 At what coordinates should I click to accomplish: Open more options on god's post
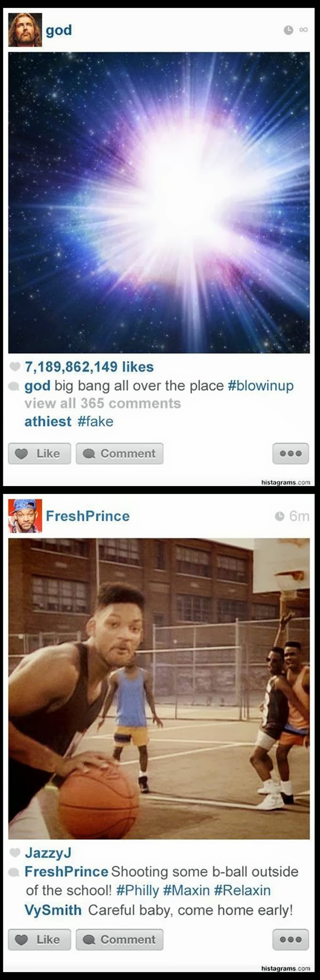click(x=291, y=453)
